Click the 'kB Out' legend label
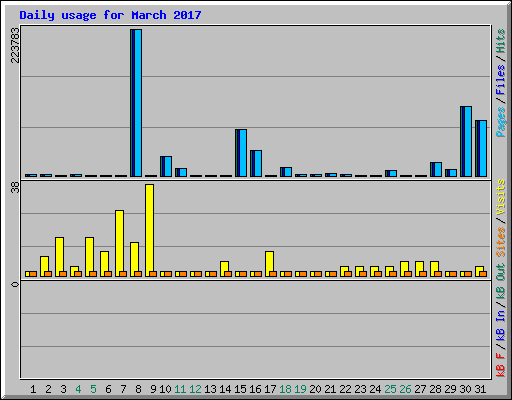 click(500, 281)
